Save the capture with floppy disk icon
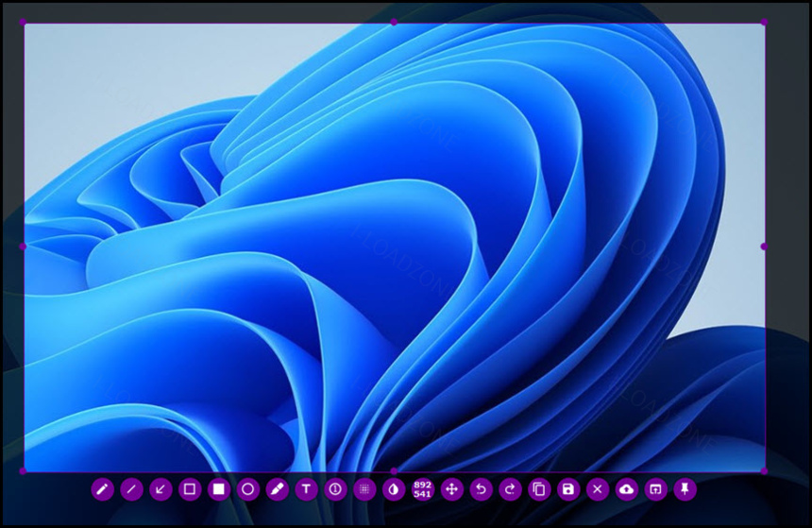This screenshot has height=528, width=812. point(568,489)
